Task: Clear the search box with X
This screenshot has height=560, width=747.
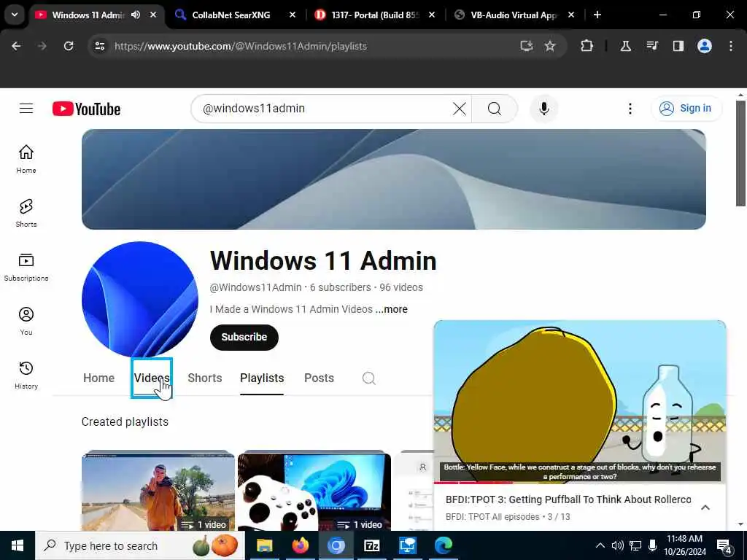Action: (x=460, y=109)
